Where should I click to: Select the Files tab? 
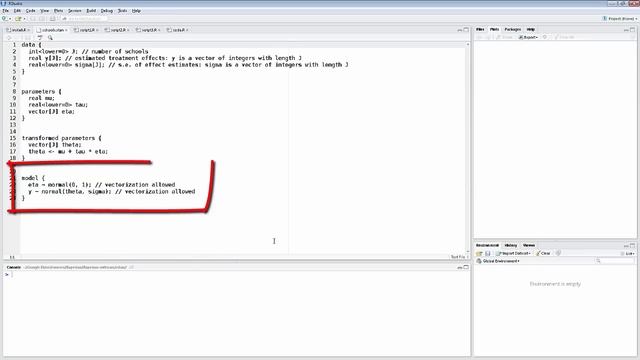[480, 29]
